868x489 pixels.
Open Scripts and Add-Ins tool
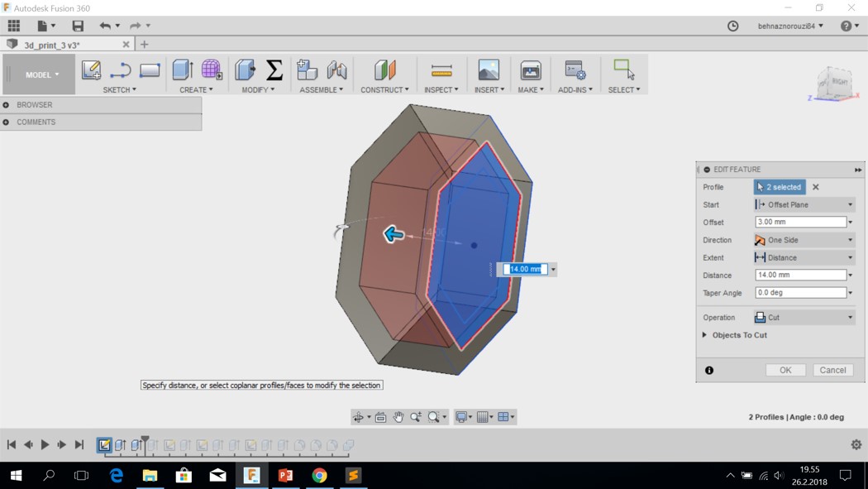pos(575,70)
